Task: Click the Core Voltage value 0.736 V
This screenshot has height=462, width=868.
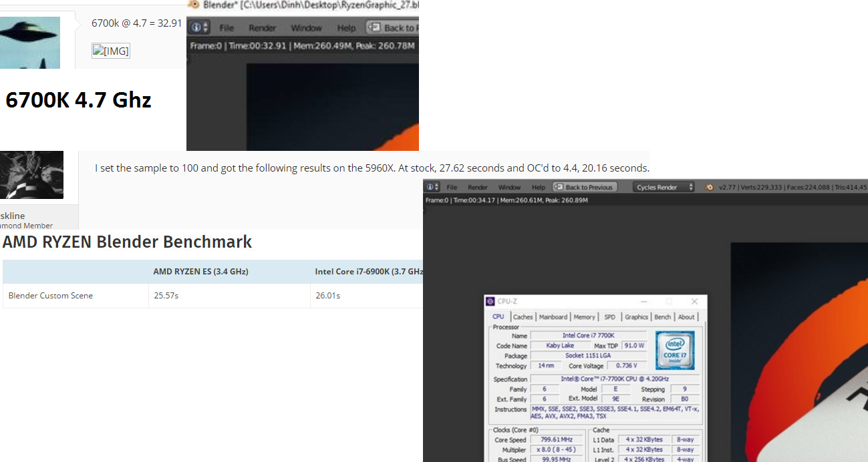Action: pos(625,366)
